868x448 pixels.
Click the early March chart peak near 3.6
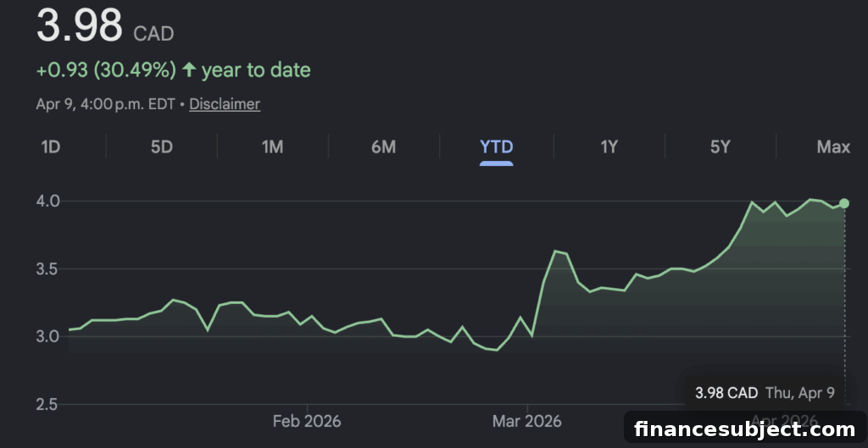click(555, 252)
